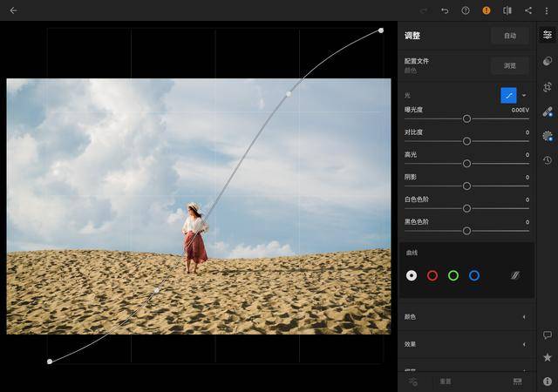Open the three-dot overflow menu

547,10
